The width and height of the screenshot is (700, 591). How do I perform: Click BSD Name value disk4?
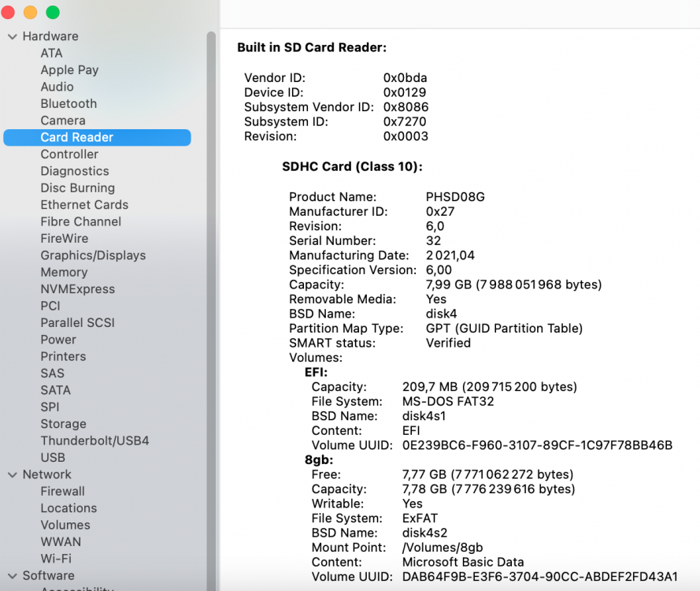point(441,314)
